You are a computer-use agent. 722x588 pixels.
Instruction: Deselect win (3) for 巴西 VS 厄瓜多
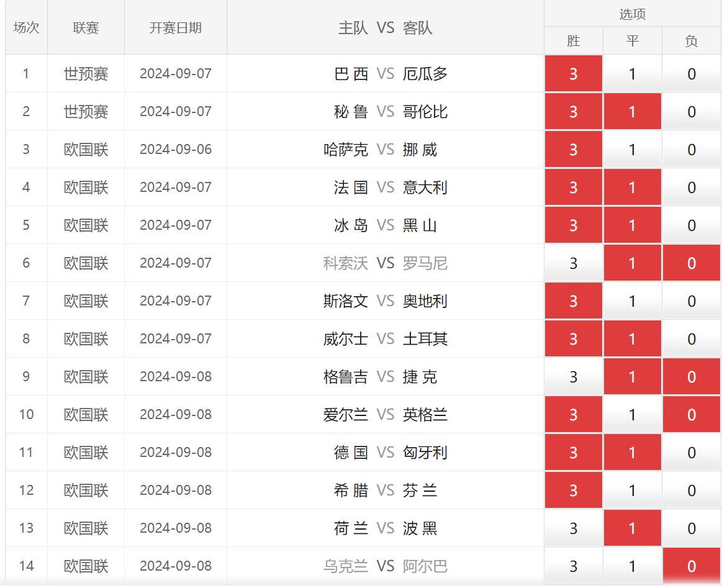point(573,74)
